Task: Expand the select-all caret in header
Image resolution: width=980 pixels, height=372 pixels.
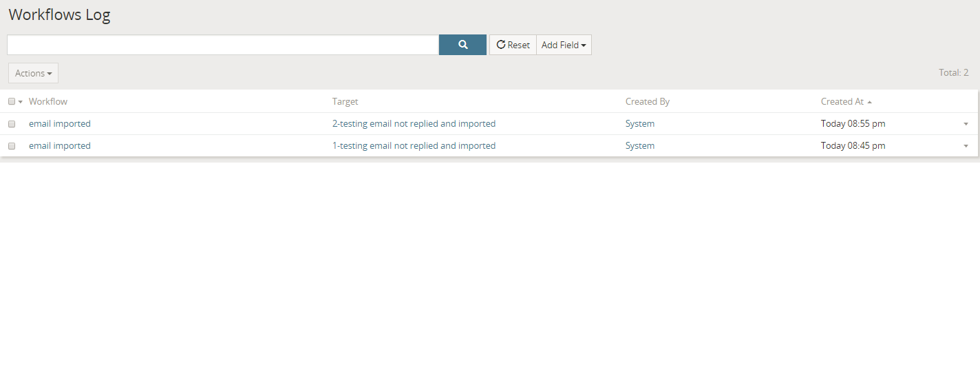Action: click(x=21, y=102)
